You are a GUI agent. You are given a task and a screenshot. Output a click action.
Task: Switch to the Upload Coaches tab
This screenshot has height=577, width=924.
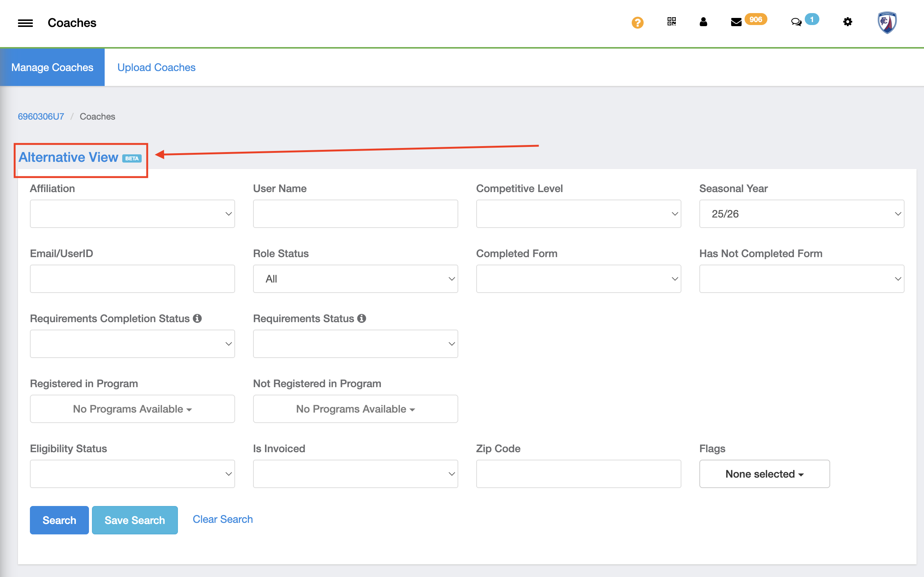tap(156, 68)
